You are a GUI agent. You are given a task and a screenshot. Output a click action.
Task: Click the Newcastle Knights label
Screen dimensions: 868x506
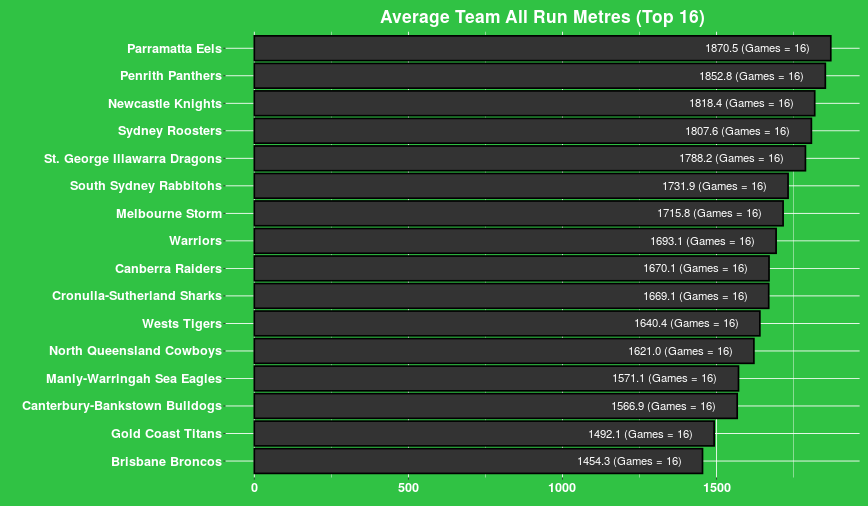(165, 104)
